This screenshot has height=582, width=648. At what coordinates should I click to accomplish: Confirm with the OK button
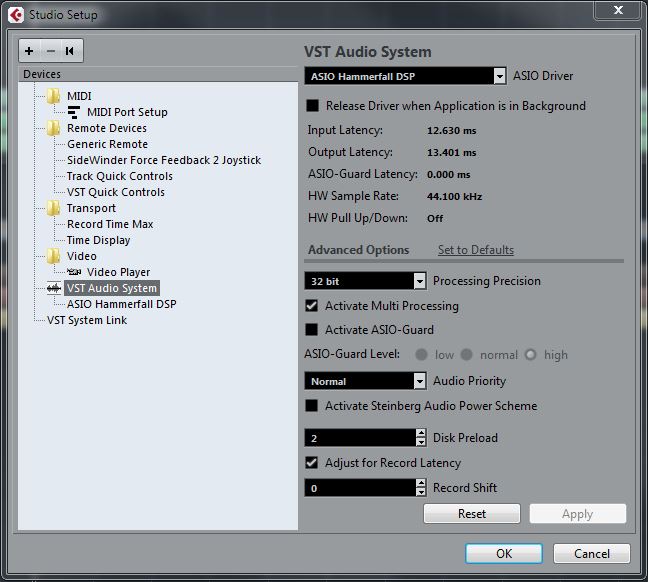(504, 553)
